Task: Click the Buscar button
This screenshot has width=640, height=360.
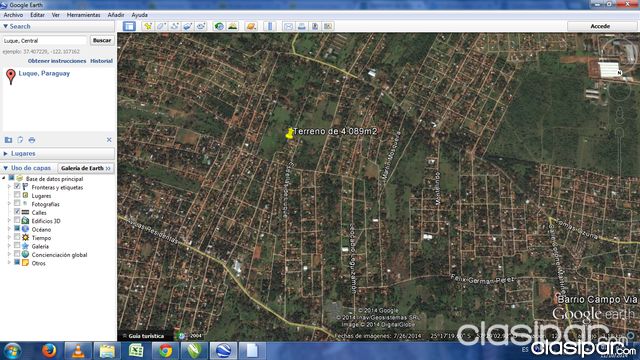Action: tap(102, 40)
